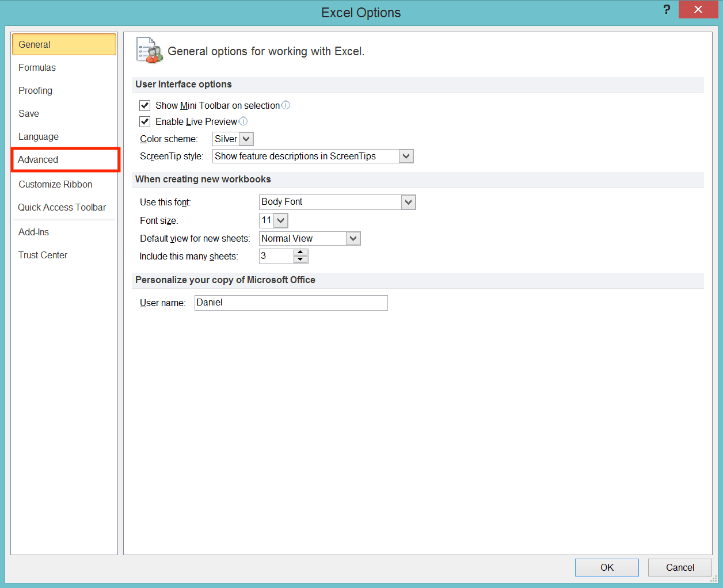The height and width of the screenshot is (588, 723).
Task: Disable Enable Live Preview
Action: [144, 121]
